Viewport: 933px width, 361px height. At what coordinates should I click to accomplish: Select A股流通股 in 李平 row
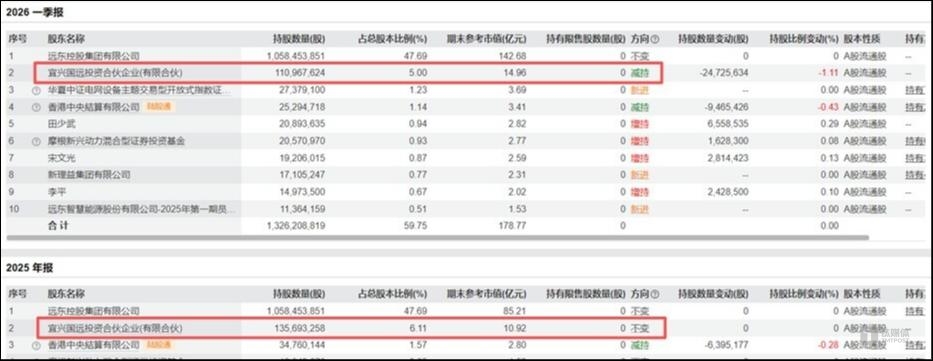coord(865,192)
